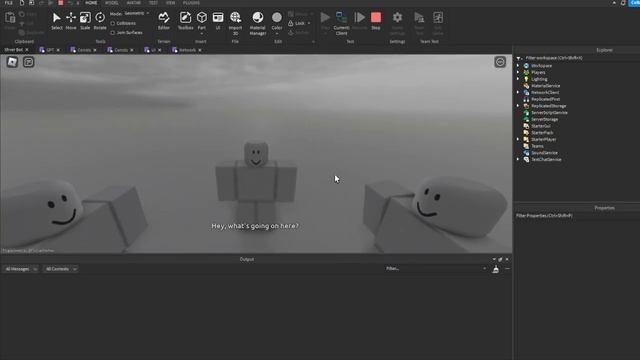640x360 pixels.
Task: Click the Lighting bulb icon in Explorer
Action: [526, 79]
